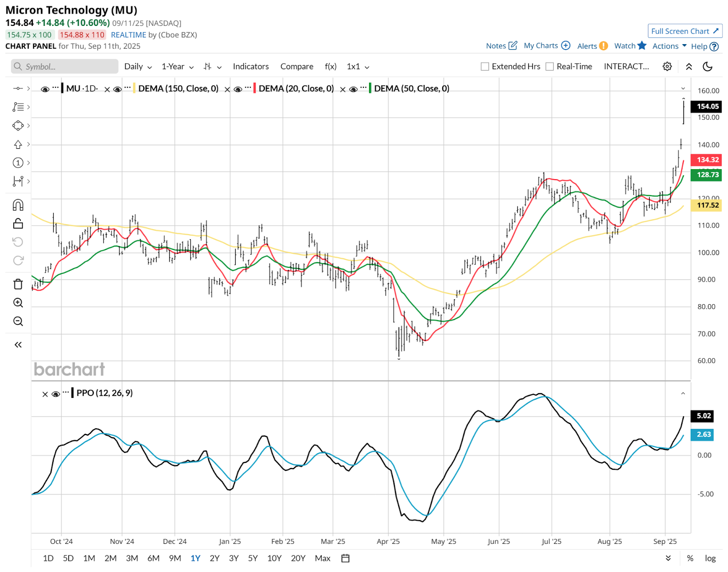The height and width of the screenshot is (572, 728).
Task: Toggle visibility of DEMA 150 indicator
Action: pos(117,89)
